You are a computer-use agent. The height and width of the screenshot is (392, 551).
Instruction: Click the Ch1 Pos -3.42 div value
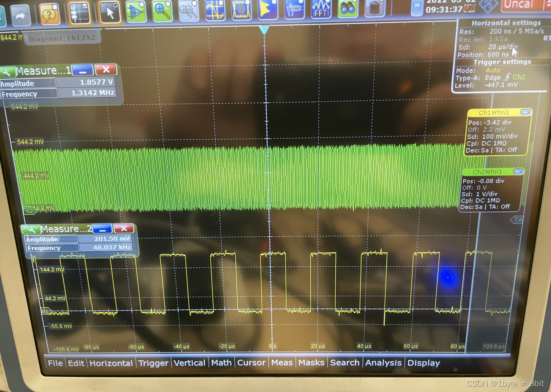(497, 122)
